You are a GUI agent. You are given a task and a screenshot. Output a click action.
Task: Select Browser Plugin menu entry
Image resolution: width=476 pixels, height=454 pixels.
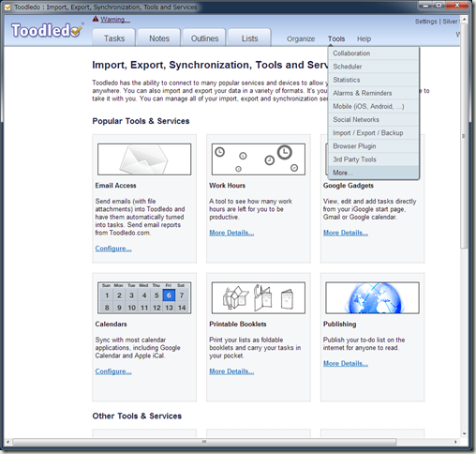(373, 146)
